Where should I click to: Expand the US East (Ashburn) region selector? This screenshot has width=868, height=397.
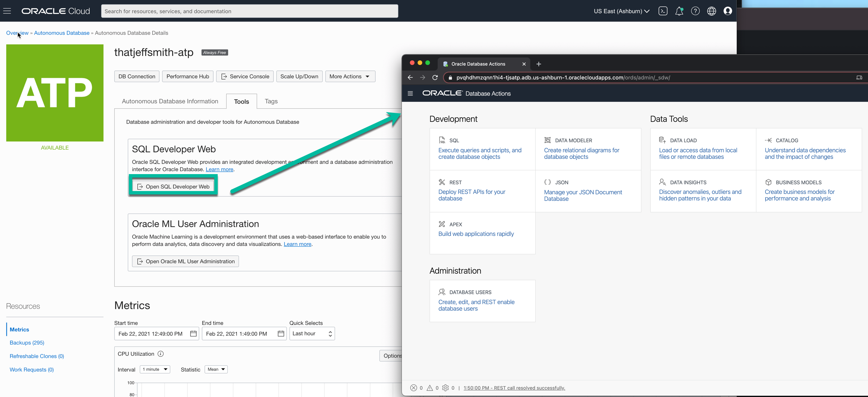[x=622, y=11]
